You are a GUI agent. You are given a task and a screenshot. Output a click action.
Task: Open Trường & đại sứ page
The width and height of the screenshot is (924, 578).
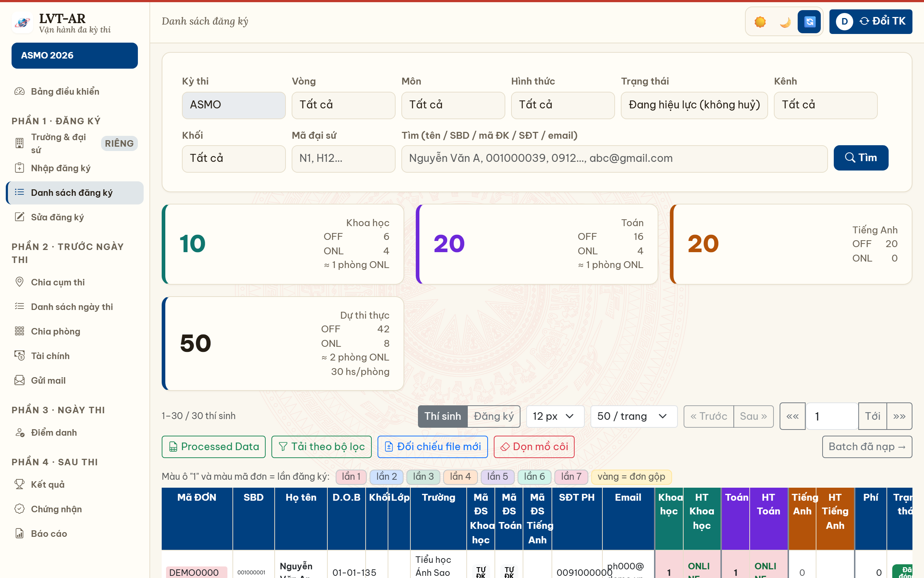(74, 143)
